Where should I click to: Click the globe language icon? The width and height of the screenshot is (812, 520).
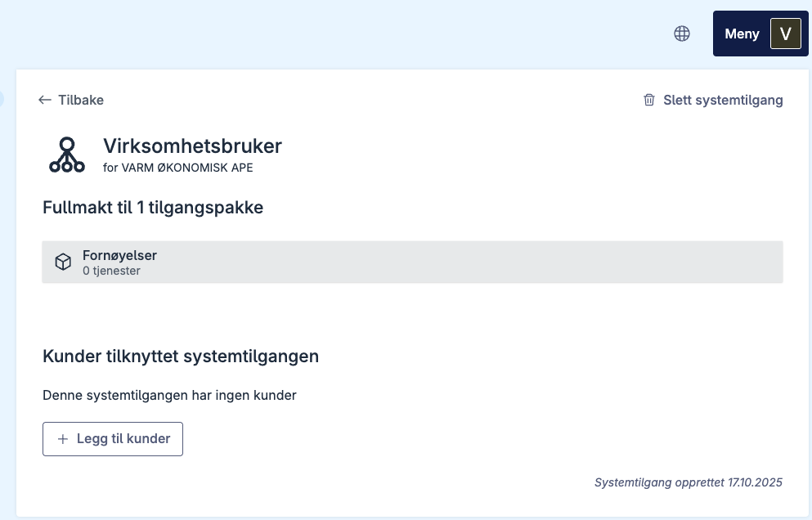(681, 34)
